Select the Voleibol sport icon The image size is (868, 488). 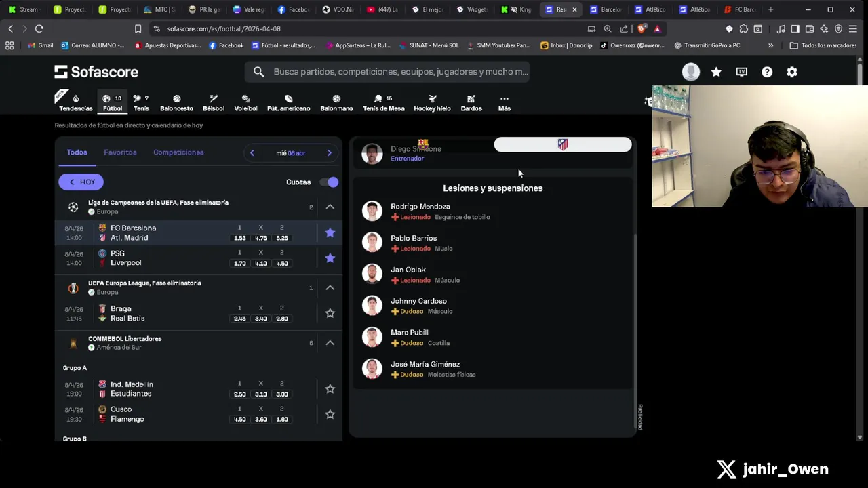point(245,103)
